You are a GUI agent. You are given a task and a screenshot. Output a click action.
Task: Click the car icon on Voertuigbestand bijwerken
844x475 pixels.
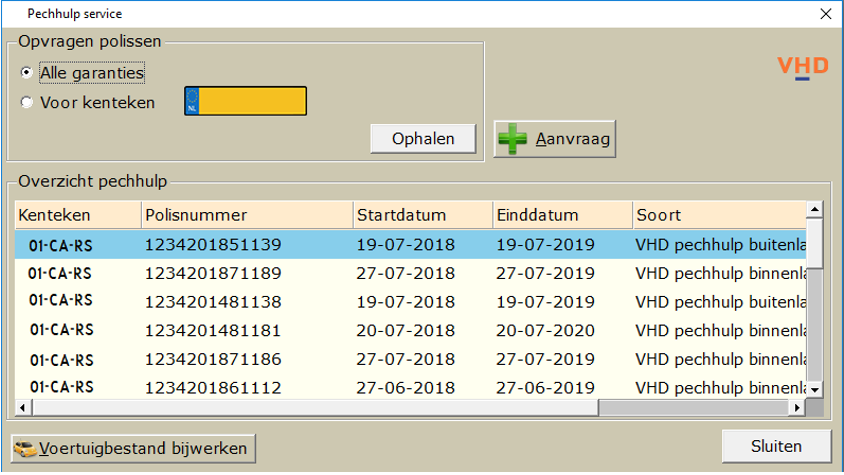pos(25,449)
